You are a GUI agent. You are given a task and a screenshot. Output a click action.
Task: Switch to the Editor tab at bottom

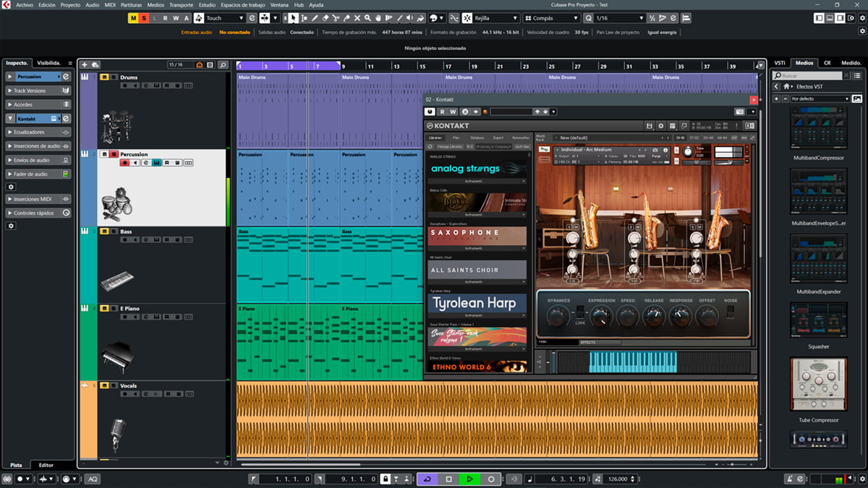point(46,465)
